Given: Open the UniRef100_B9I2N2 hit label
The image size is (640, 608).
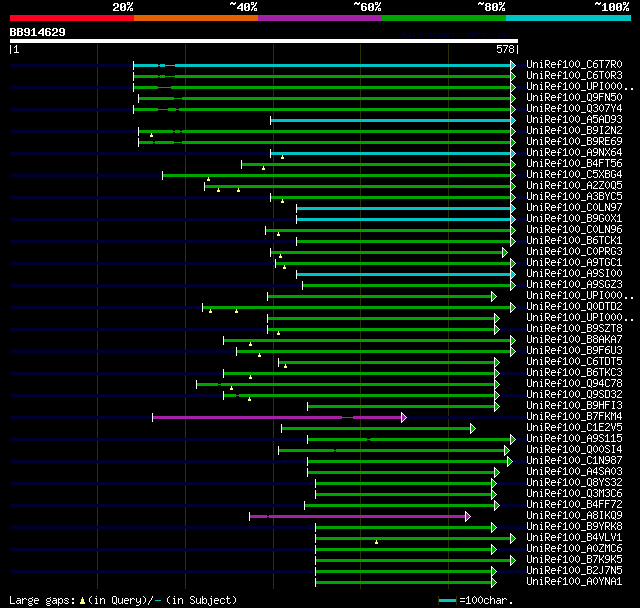Looking at the screenshot, I should [574, 131].
